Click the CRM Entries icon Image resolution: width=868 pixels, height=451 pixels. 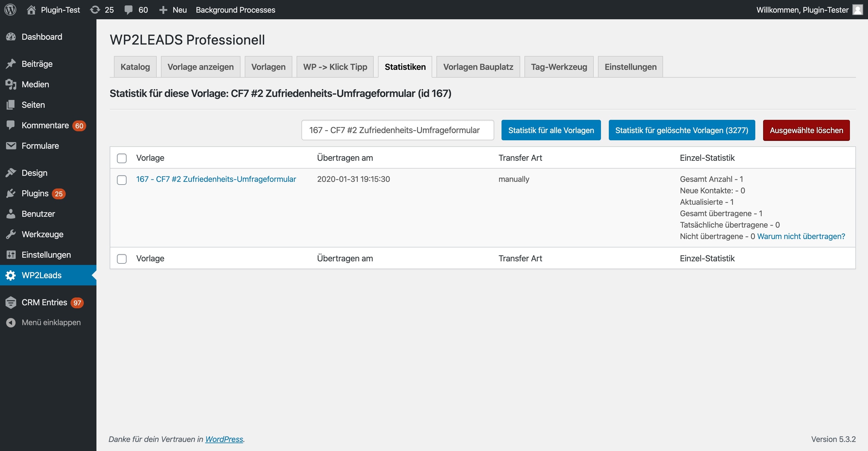[11, 302]
